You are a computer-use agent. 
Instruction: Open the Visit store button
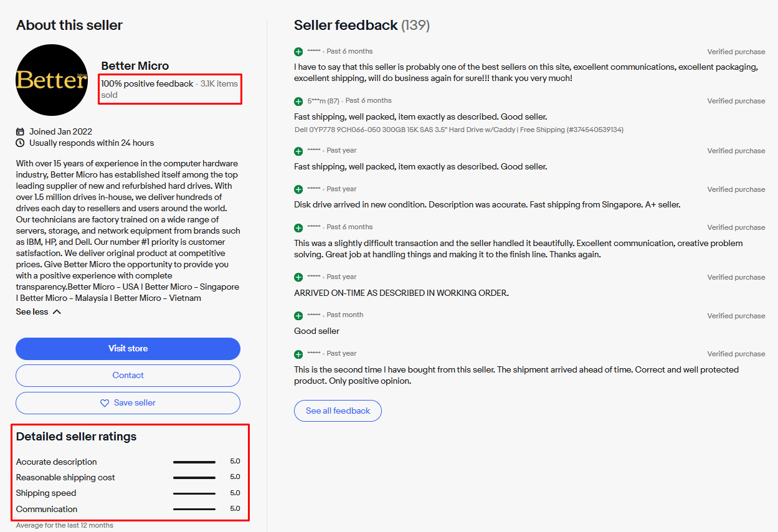(128, 349)
